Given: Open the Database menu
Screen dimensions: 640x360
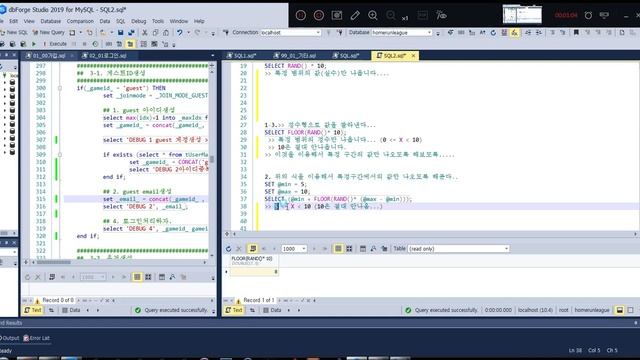Looking at the screenshot, I should coord(51,21).
